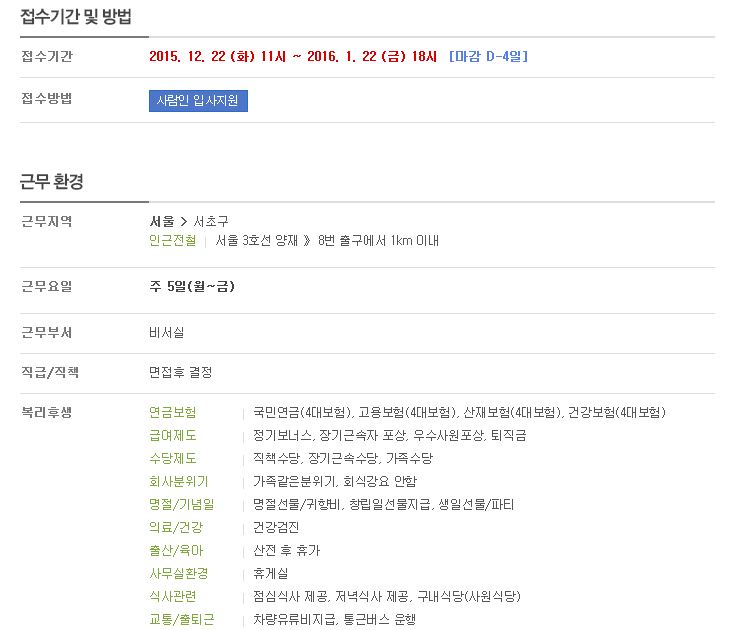Image resolution: width=745 pixels, height=630 pixels.
Task: Click the 연금보험 benefits category
Action: coord(172,412)
